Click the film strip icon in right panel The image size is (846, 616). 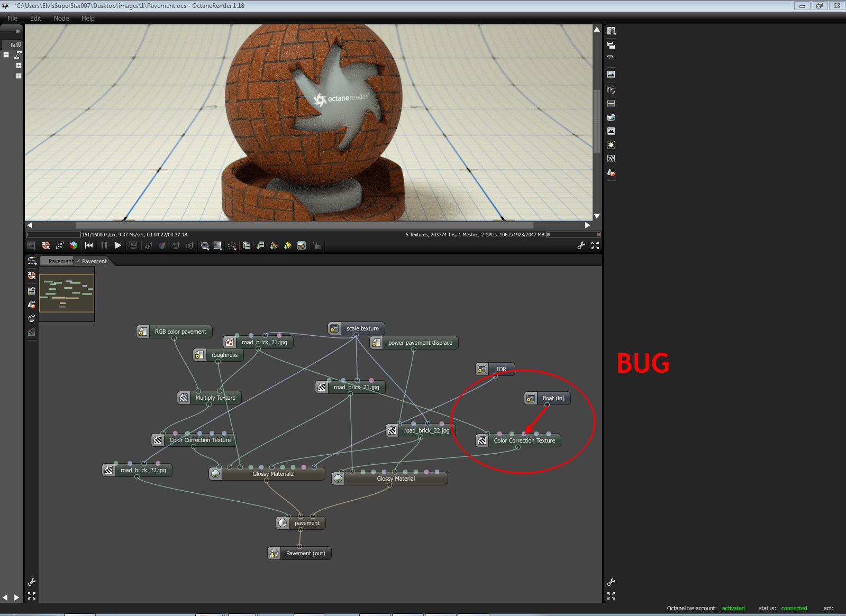[x=611, y=104]
